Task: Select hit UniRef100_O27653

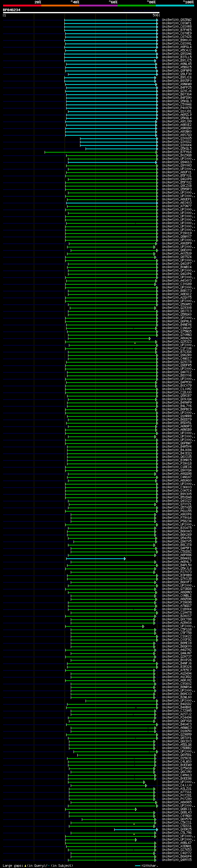Action: point(177,850)
